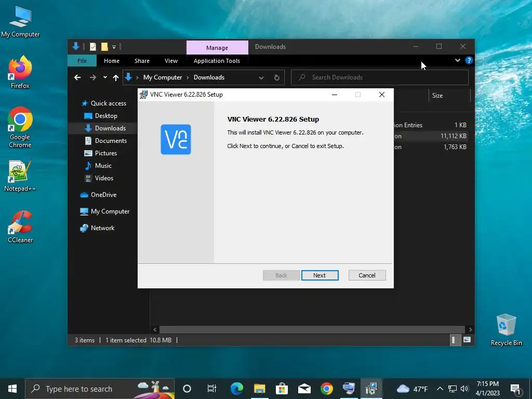The height and width of the screenshot is (399, 532).
Task: Show hidden system tray icons
Action: 440,389
